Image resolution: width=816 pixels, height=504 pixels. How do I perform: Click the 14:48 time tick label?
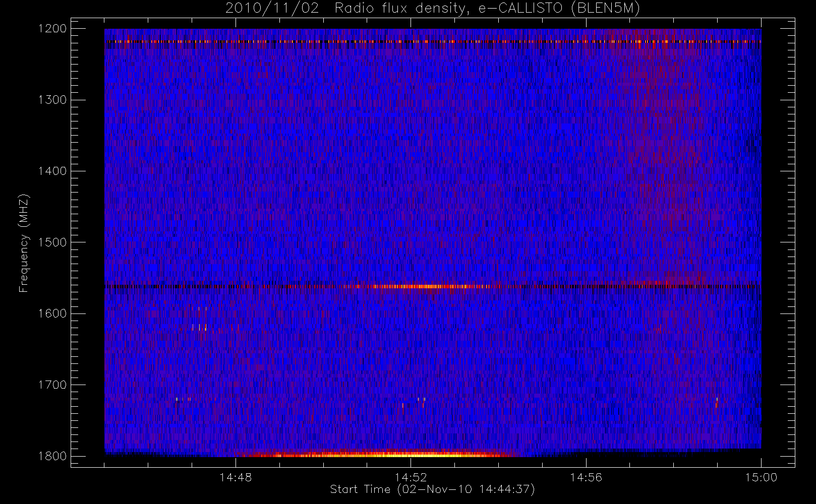pos(236,477)
